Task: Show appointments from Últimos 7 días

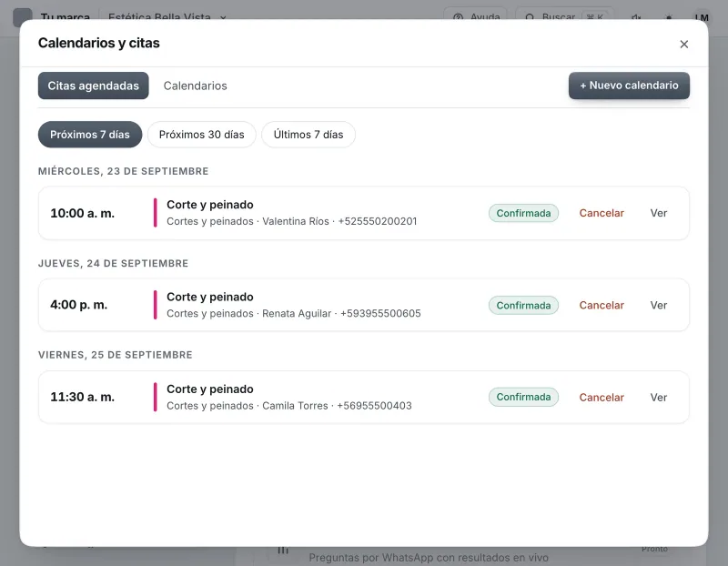Action: click(308, 135)
